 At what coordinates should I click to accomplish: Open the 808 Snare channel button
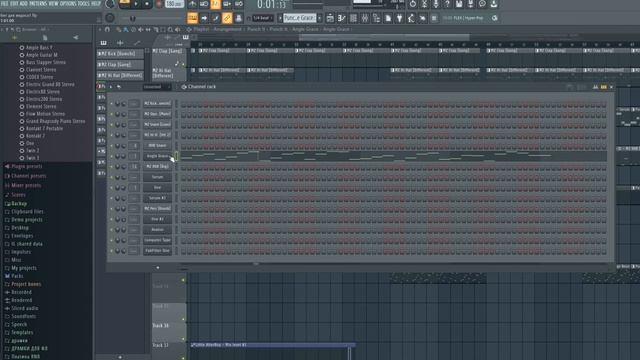tap(157, 145)
